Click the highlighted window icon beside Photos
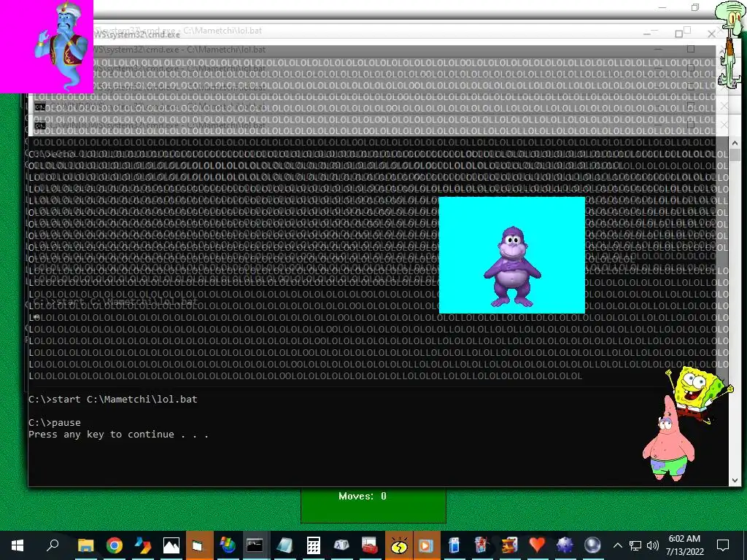This screenshot has height=560, width=747. [x=198, y=545]
